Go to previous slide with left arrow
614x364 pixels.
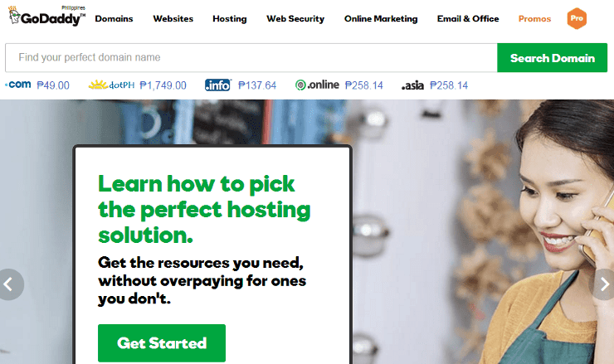(x=11, y=284)
